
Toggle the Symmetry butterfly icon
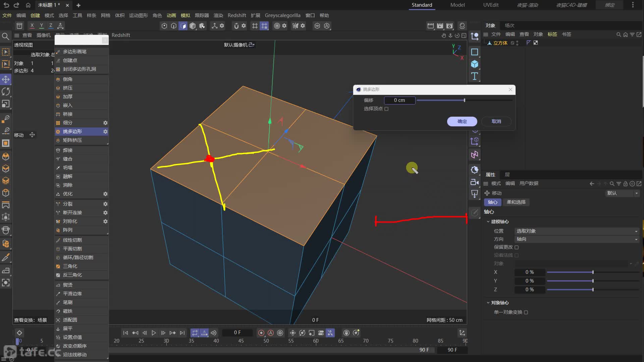(295, 26)
